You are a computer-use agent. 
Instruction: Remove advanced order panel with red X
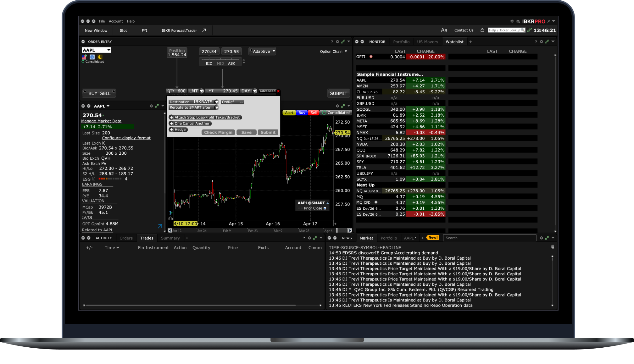(x=278, y=91)
